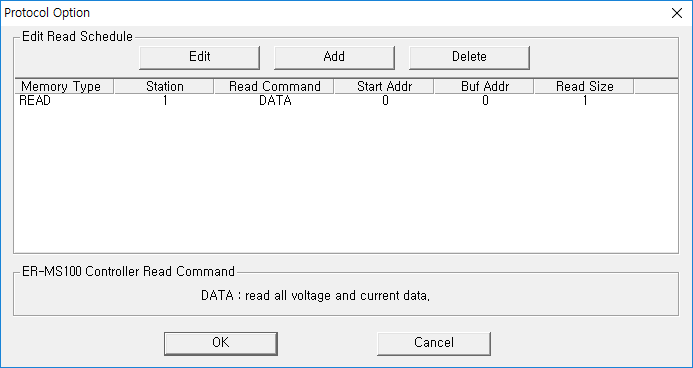Viewport: 693px width, 368px height.
Task: Click the Buf Addr column header
Action: 484,86
